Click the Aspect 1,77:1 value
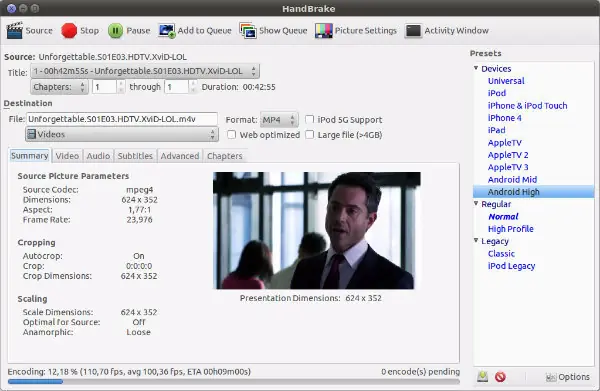 click(x=139, y=210)
